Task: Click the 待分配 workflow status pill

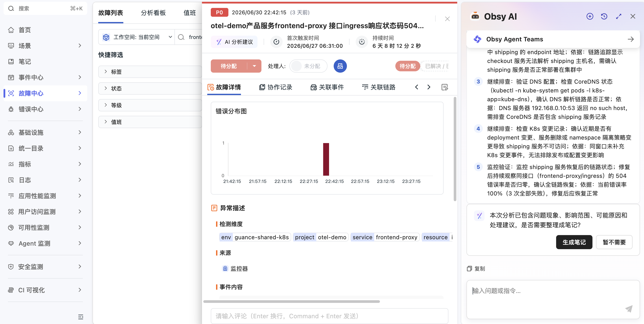Action: [x=407, y=66]
